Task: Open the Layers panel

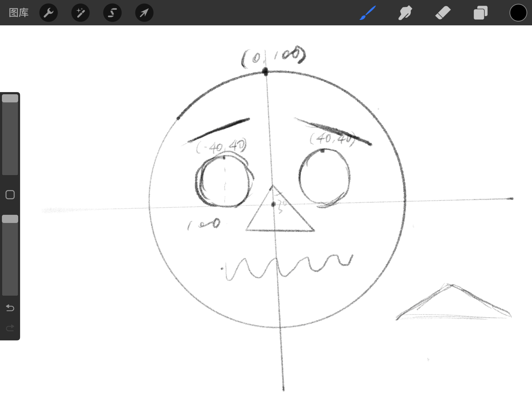Action: point(480,12)
